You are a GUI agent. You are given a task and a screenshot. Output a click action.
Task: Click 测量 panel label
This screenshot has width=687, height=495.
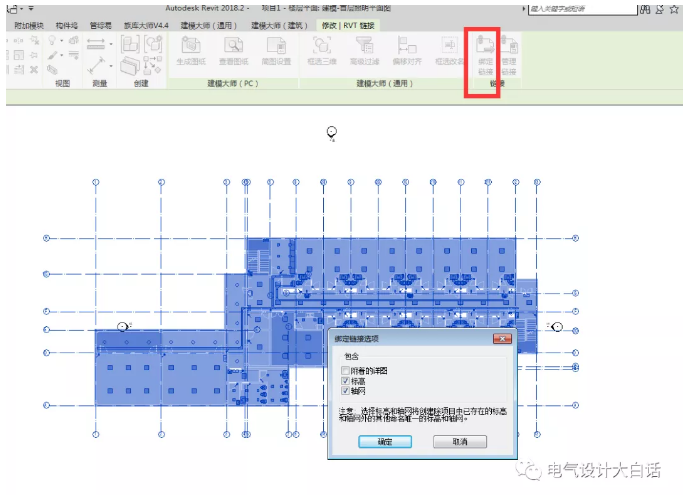pyautogui.click(x=99, y=83)
